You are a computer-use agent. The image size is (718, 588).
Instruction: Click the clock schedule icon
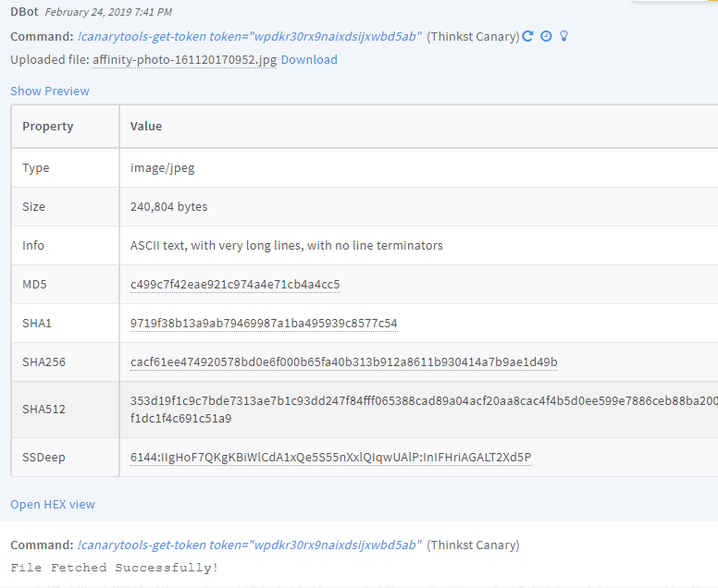546,36
